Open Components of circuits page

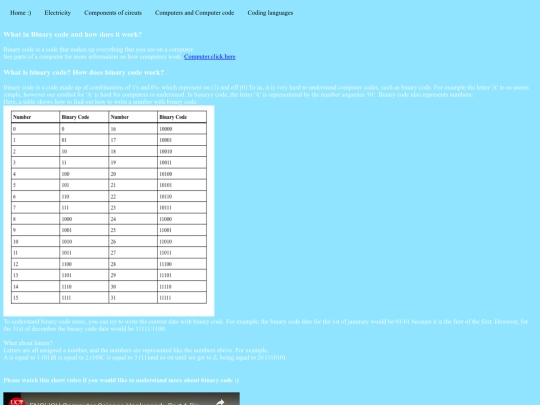point(113,13)
